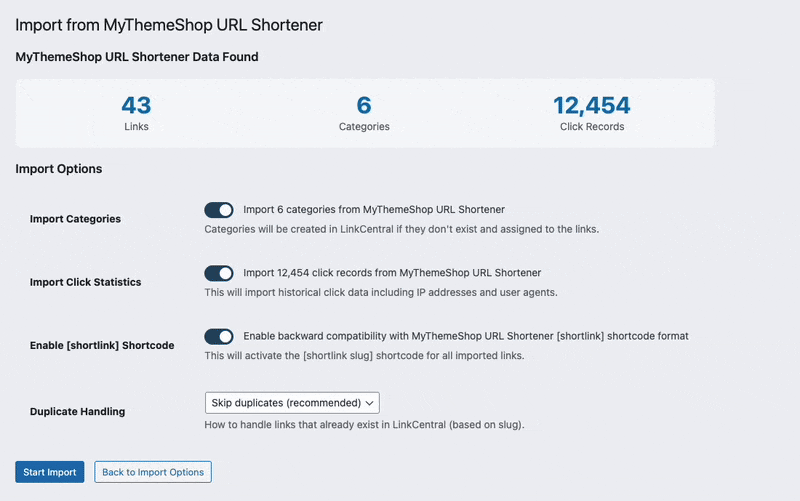Click the 12,454 Click Records statistic
The height and width of the screenshot is (501, 800).
pos(592,112)
